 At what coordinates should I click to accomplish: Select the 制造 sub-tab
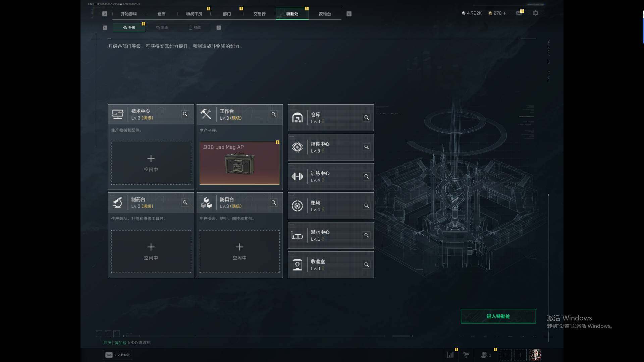tap(162, 27)
